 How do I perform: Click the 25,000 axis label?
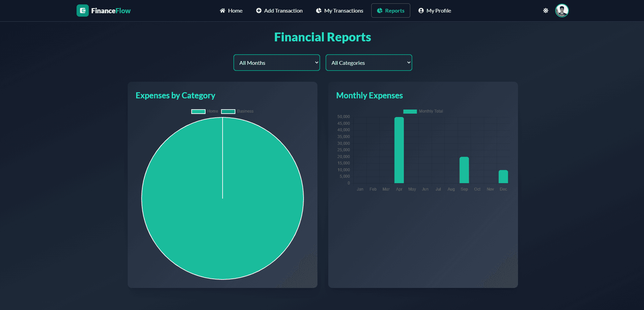coord(344,150)
